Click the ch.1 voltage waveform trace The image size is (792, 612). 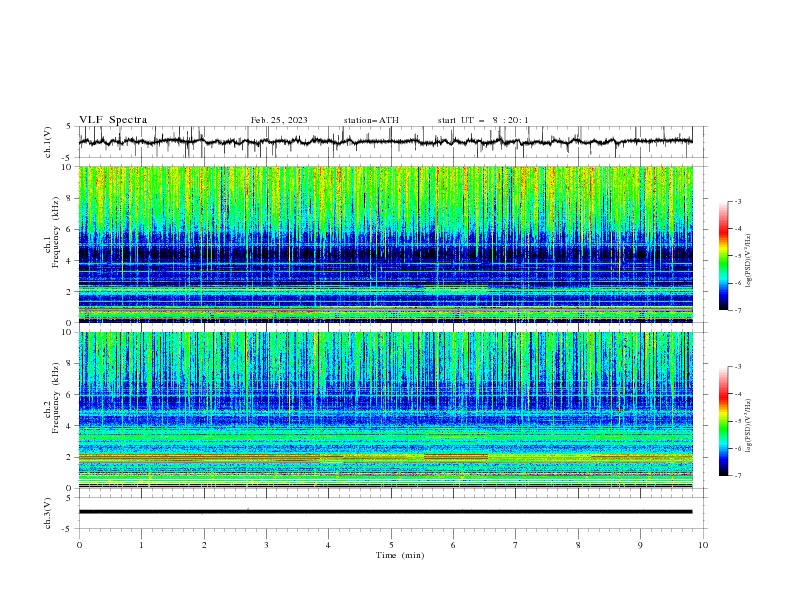[x=385, y=142]
